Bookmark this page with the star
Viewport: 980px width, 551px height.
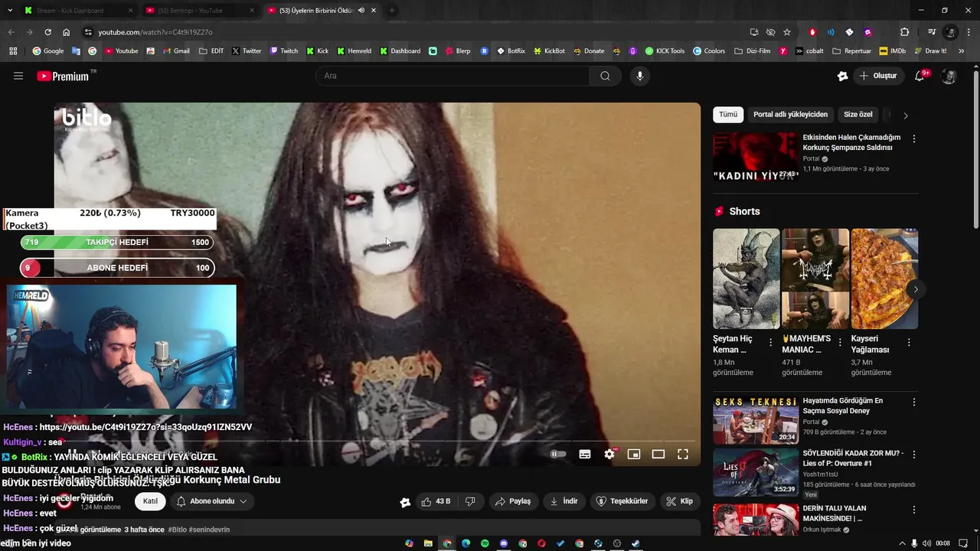coord(787,32)
